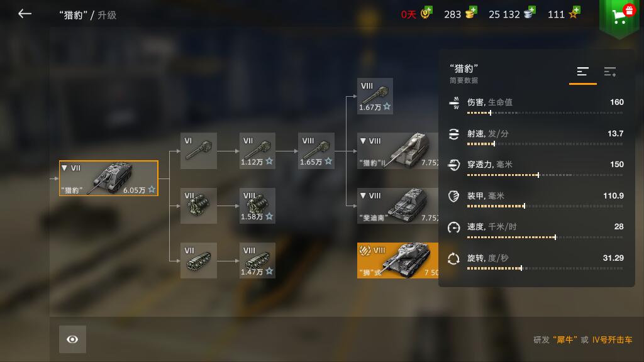Select the tier VIII engine costing 1.58万
Viewport: 644px width, 362px height.
[x=257, y=206]
